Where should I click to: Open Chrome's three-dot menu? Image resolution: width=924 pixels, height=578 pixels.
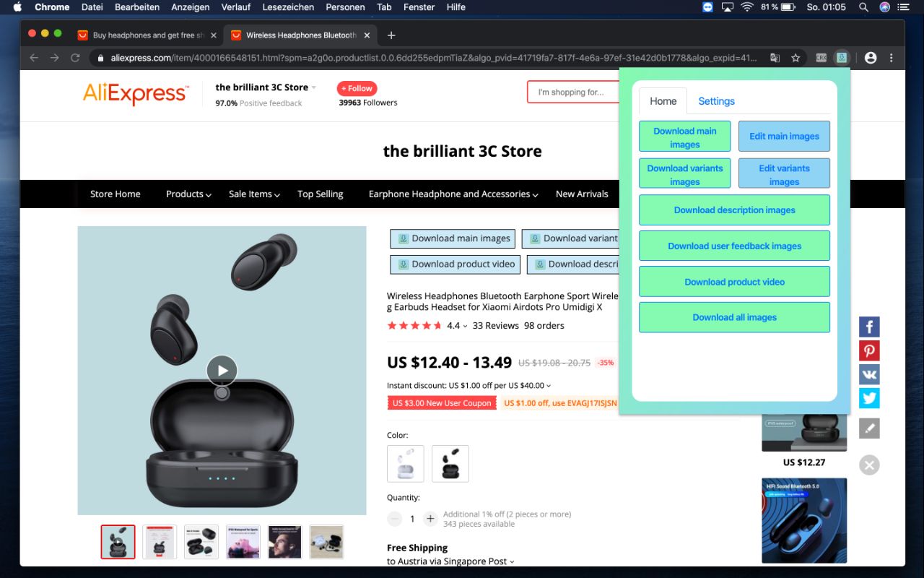(893, 56)
